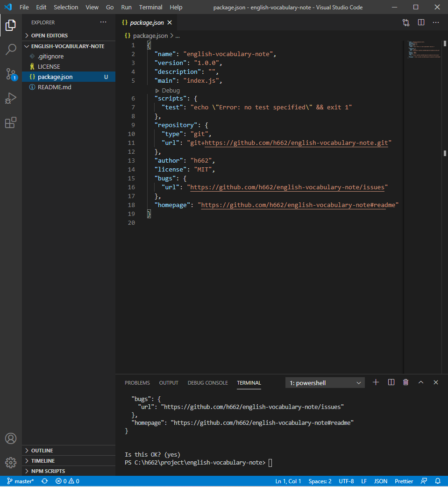Open the Terminal menu
Image resolution: width=448 pixels, height=487 pixels.
tap(150, 7)
